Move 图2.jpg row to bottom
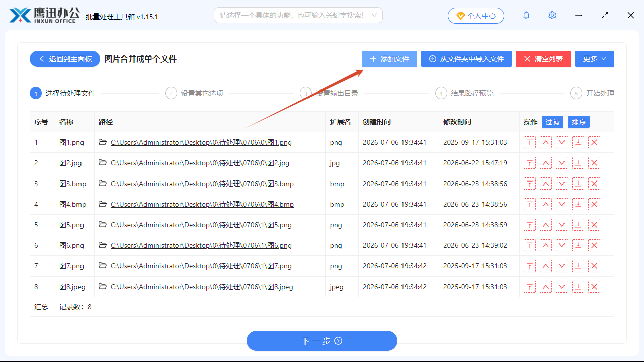 coord(578,163)
